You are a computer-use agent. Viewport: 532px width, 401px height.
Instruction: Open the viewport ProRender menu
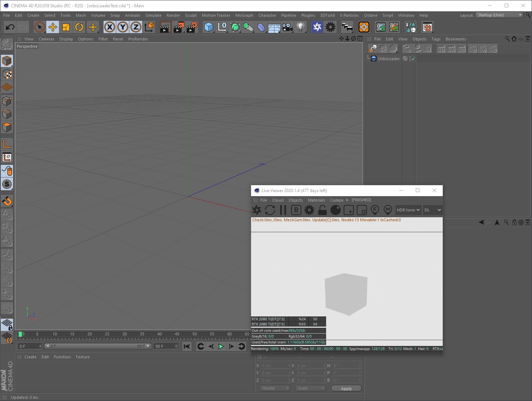138,39
